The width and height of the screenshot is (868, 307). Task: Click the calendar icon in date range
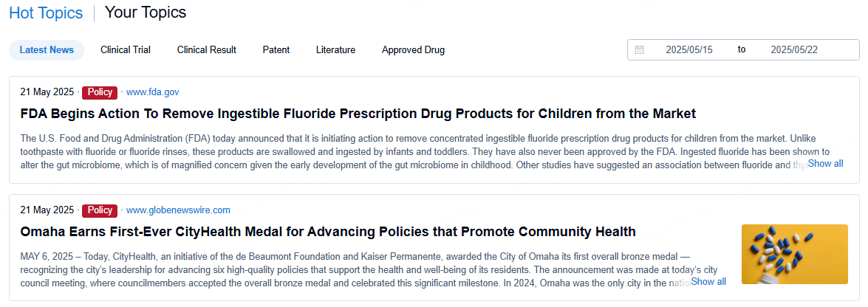pos(640,50)
